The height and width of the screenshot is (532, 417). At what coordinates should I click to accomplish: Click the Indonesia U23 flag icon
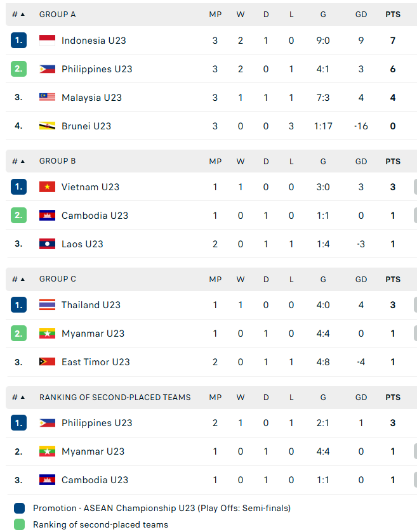tap(47, 41)
